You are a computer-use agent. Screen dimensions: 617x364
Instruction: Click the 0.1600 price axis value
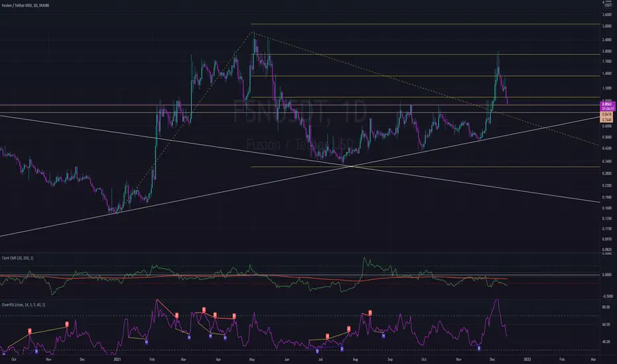click(x=607, y=208)
